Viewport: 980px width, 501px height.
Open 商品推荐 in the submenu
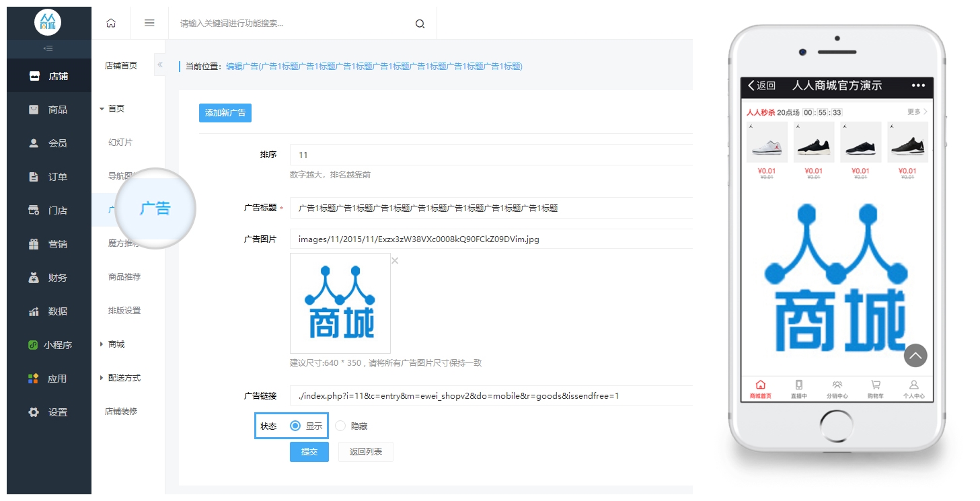tap(124, 276)
